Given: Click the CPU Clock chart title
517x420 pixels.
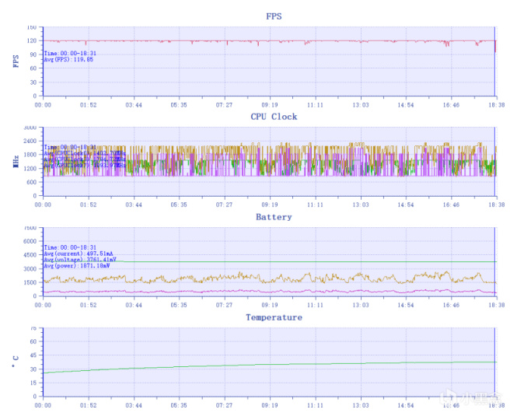Looking at the screenshot, I should click(274, 117).
